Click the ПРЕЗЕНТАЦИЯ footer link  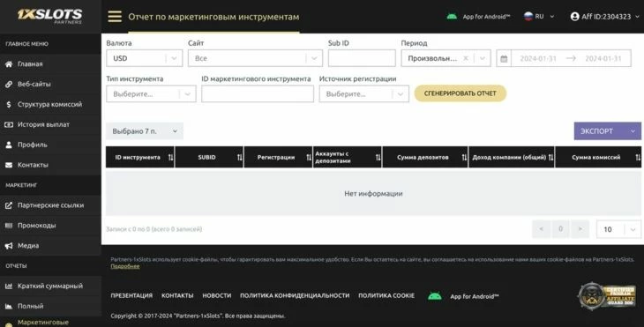[131, 295]
